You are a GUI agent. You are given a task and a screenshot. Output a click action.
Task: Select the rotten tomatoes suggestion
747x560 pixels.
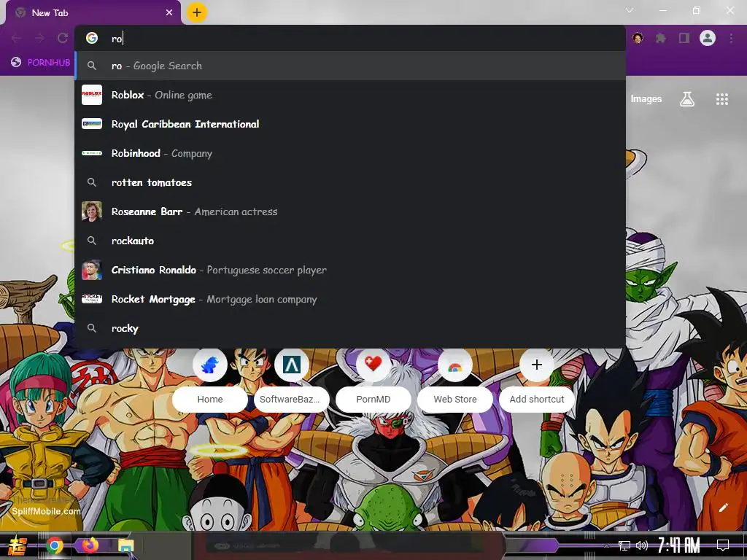tap(350, 182)
